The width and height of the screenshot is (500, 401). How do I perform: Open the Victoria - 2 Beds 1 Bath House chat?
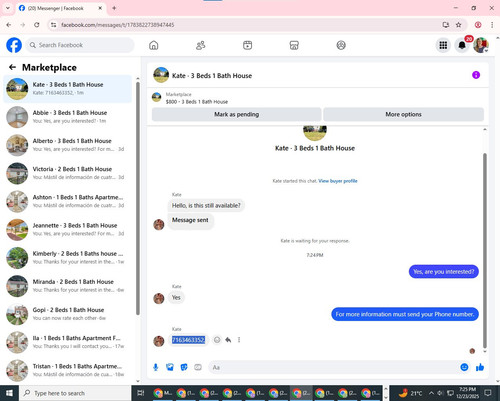68,173
